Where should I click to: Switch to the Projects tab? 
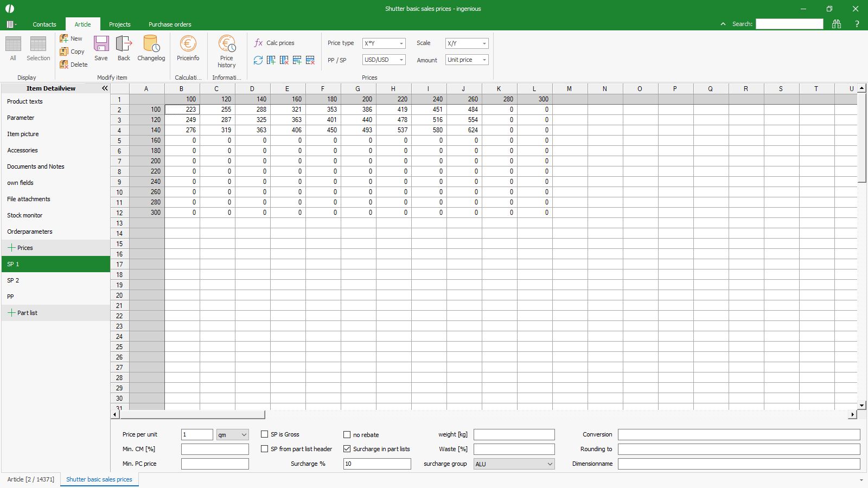point(119,24)
